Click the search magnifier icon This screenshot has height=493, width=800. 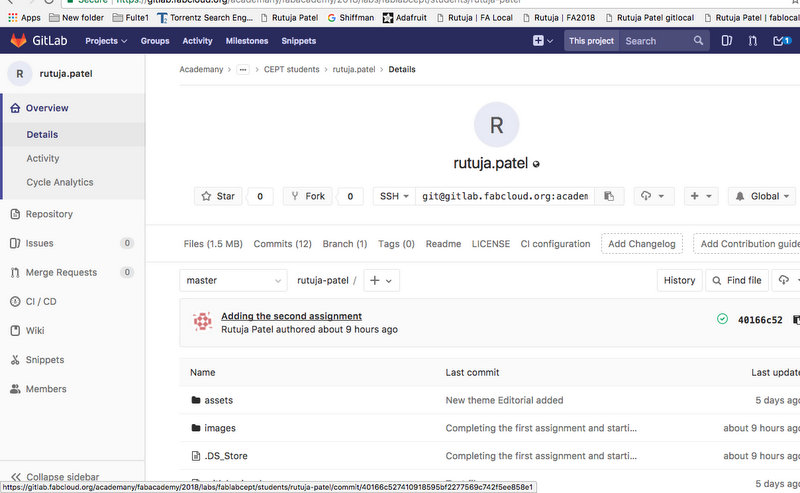pos(698,40)
